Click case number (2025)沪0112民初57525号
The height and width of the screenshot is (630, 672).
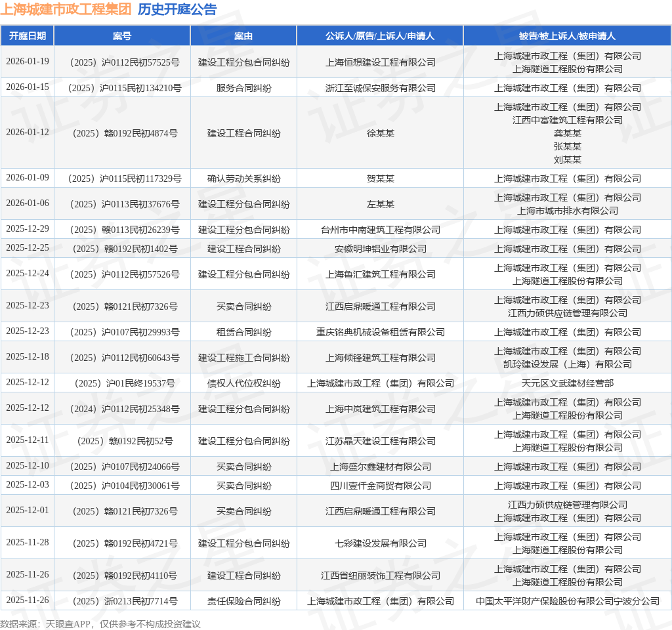[x=122, y=62]
